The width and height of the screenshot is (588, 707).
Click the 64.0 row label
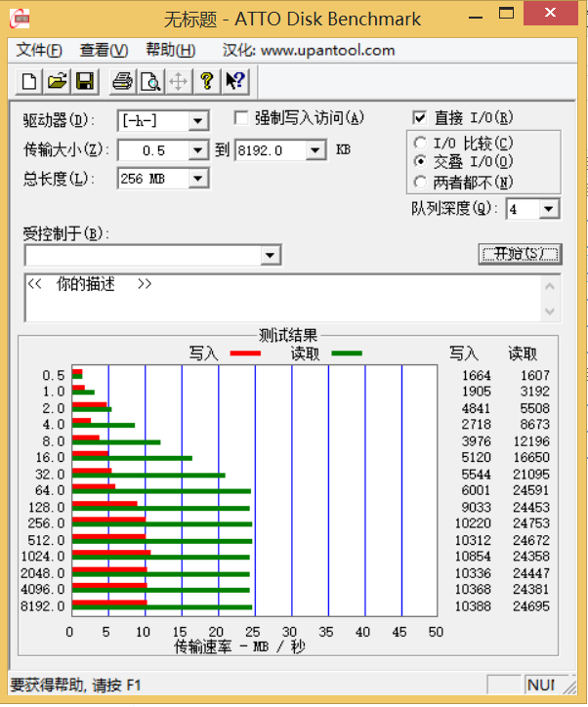(50, 490)
